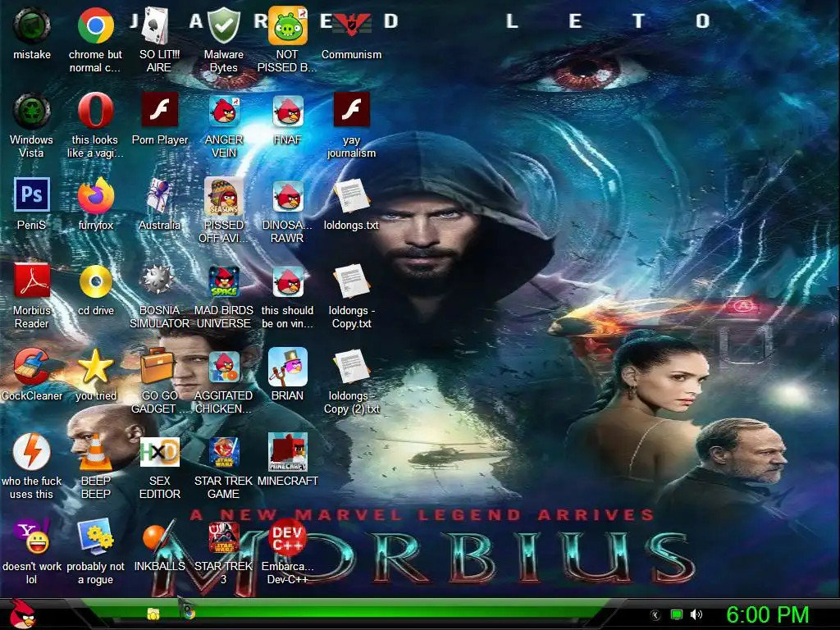Image resolution: width=840 pixels, height=630 pixels.
Task: Open 'NOT PISSED B...' green pig icon
Action: click(x=288, y=25)
